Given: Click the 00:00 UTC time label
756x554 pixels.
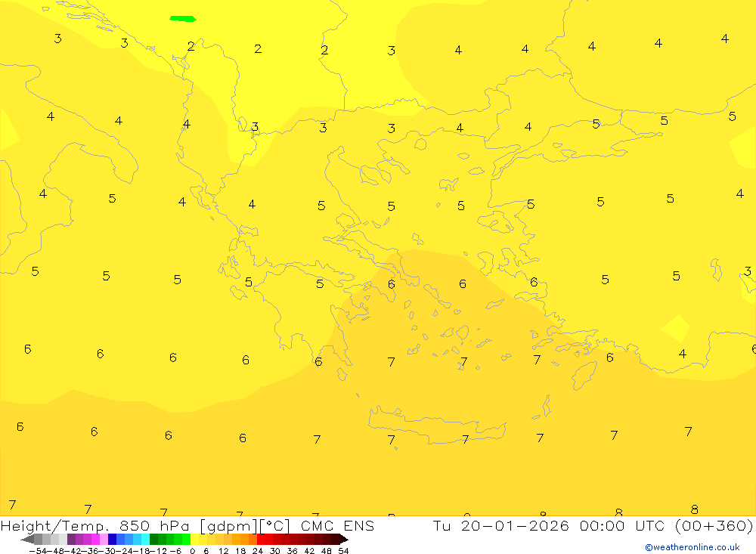Looking at the screenshot, I should [x=622, y=525].
